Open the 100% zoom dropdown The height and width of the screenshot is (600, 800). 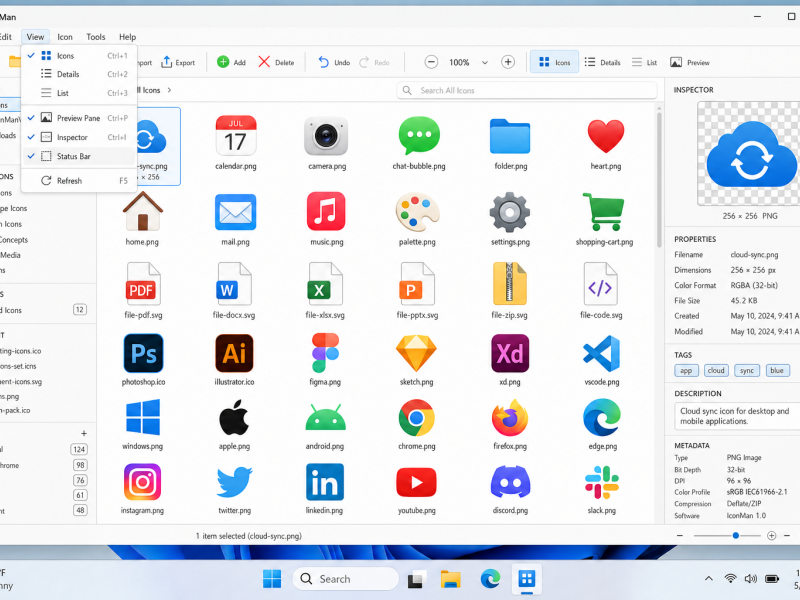[x=484, y=62]
